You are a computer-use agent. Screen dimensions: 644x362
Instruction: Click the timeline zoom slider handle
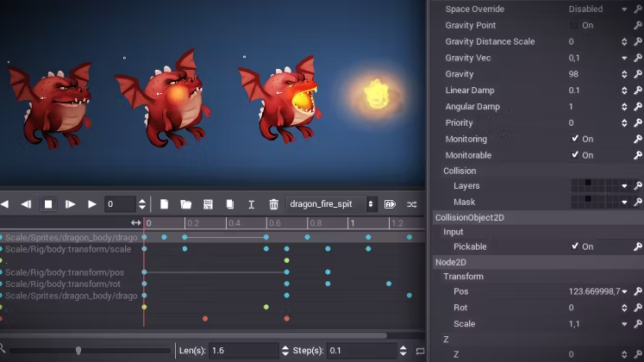tap(78, 351)
